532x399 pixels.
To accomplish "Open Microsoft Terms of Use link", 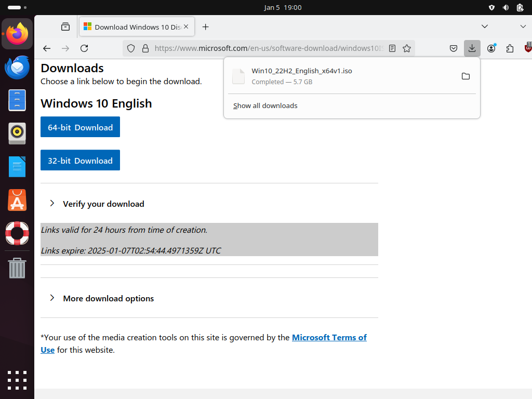I will [x=329, y=338].
